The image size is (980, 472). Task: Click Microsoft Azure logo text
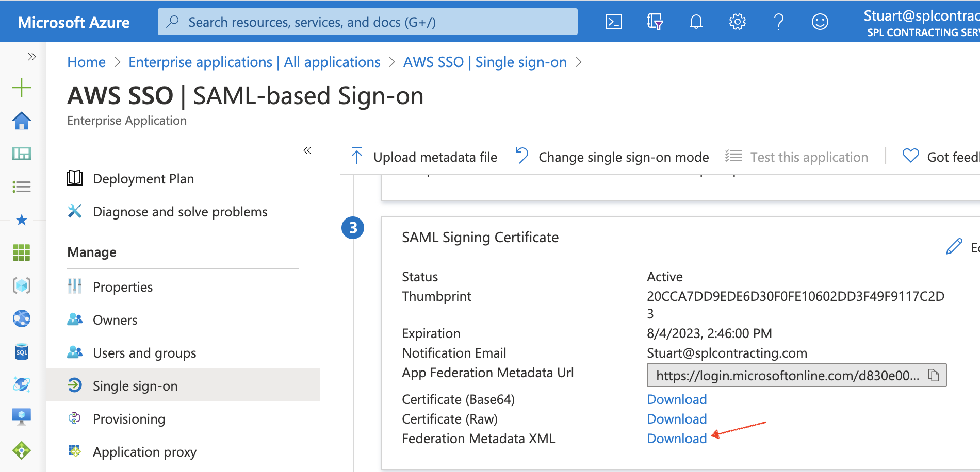pyautogui.click(x=74, y=22)
